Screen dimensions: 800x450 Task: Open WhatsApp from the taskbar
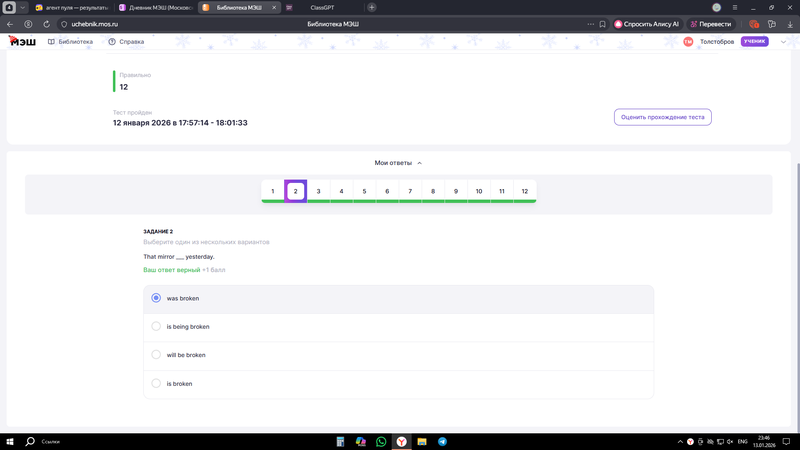[381, 441]
